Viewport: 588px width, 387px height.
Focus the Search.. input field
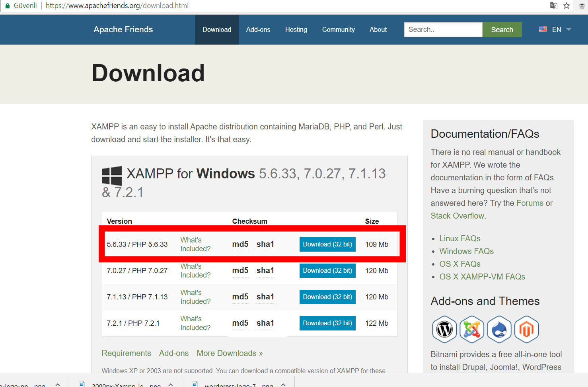tap(443, 29)
